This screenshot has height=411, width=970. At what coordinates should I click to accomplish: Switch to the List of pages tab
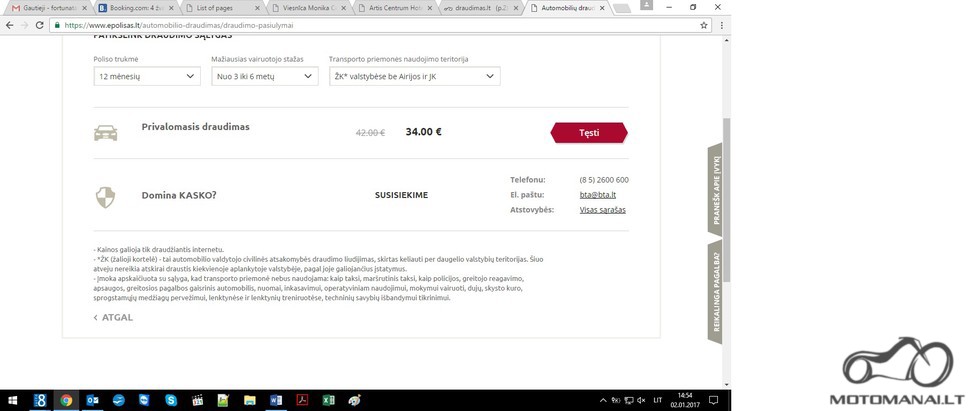click(223, 8)
